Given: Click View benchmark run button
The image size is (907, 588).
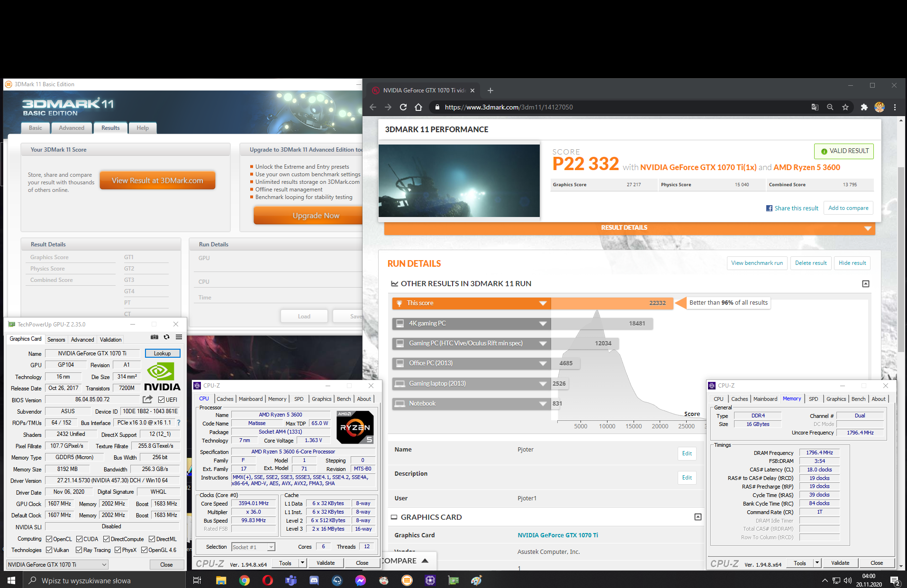Looking at the screenshot, I should 757,263.
